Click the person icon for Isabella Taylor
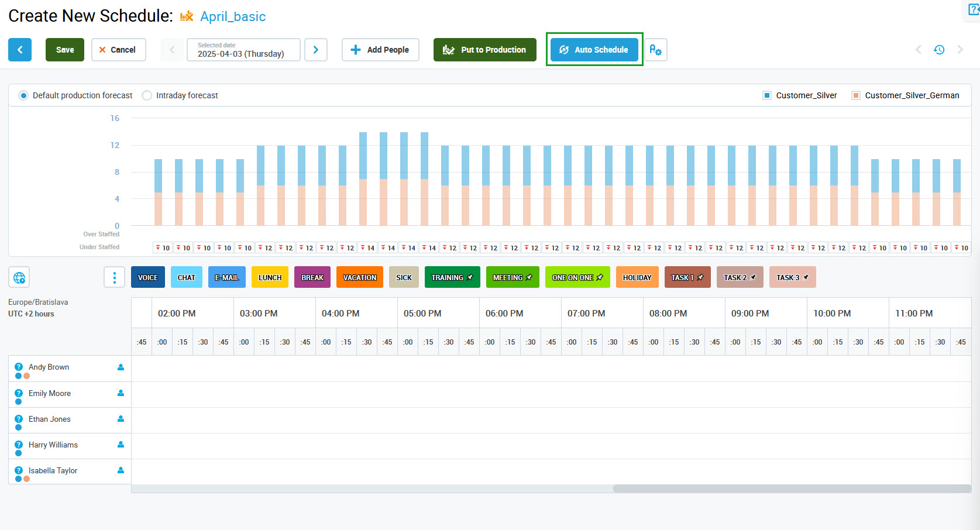 tap(121, 470)
